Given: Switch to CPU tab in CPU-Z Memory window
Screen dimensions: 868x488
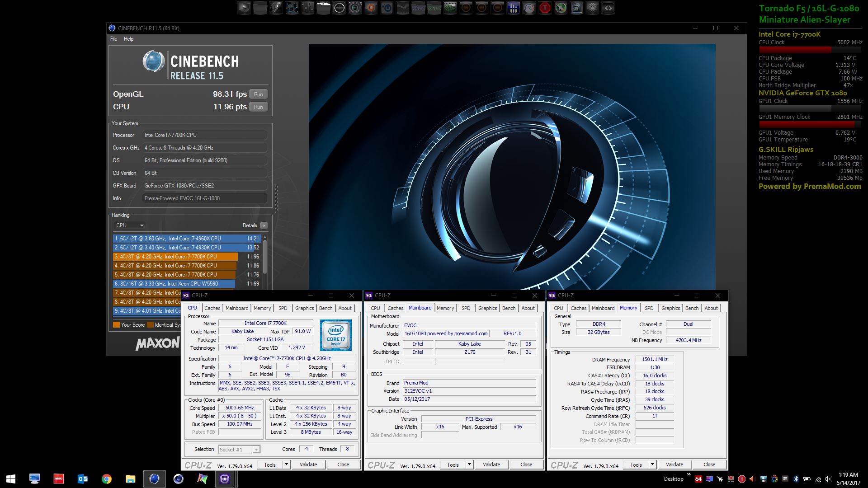Looking at the screenshot, I should point(559,308).
